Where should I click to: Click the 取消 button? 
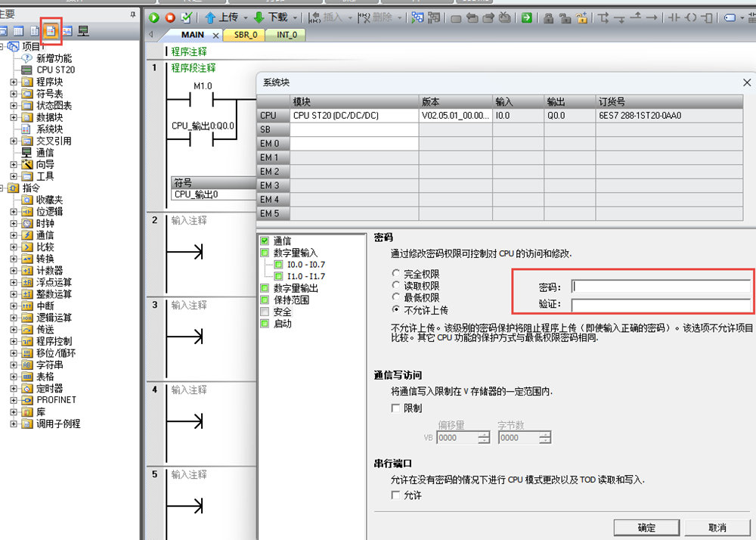pos(717,527)
